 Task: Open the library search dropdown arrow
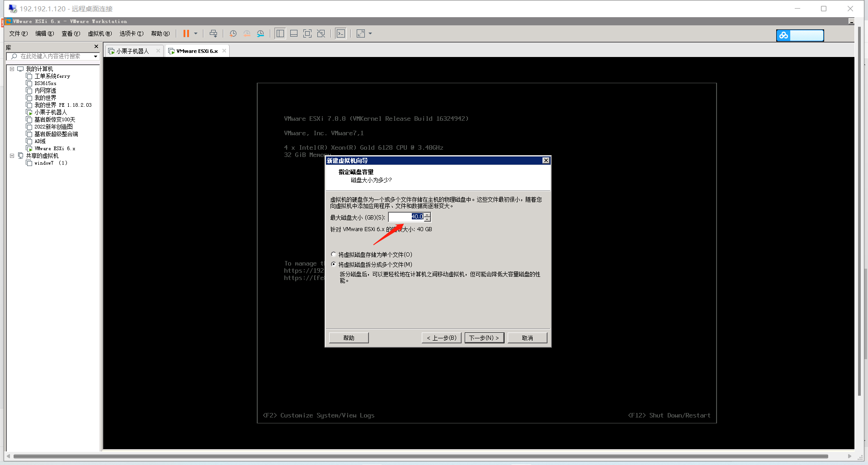point(95,57)
